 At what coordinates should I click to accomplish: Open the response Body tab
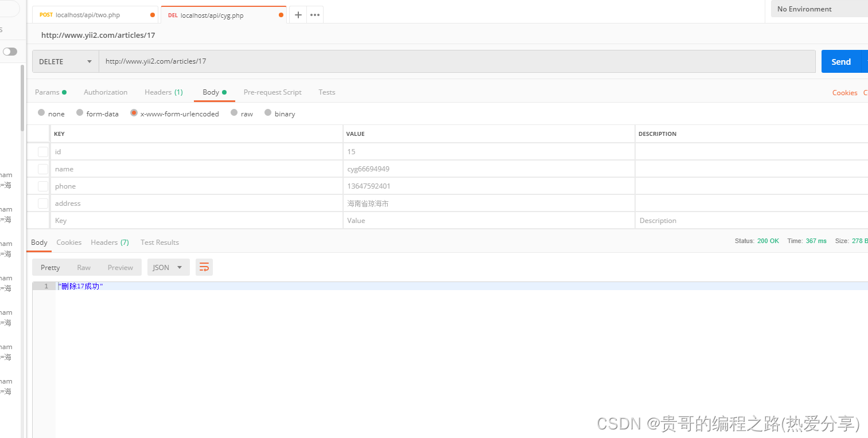(39, 243)
